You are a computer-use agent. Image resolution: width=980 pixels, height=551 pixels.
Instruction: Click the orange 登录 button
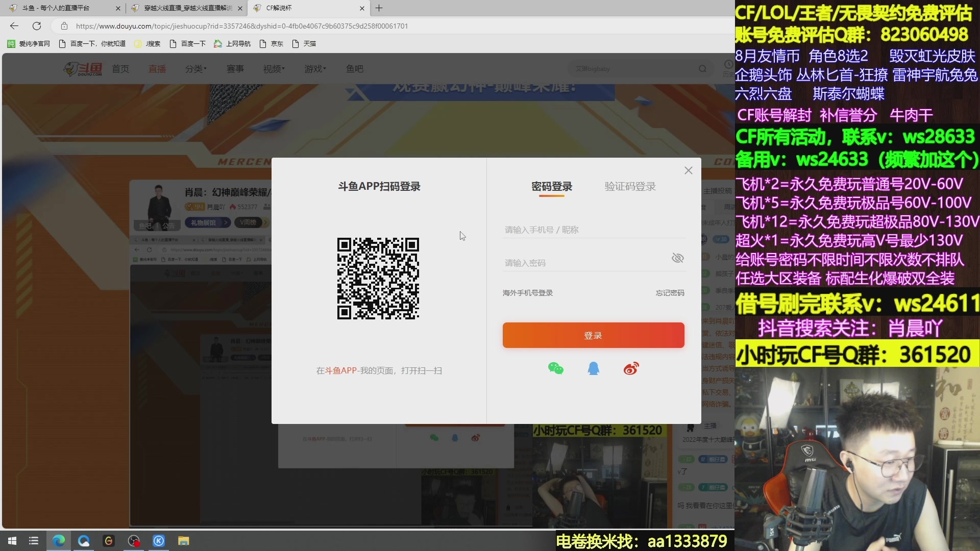click(593, 335)
